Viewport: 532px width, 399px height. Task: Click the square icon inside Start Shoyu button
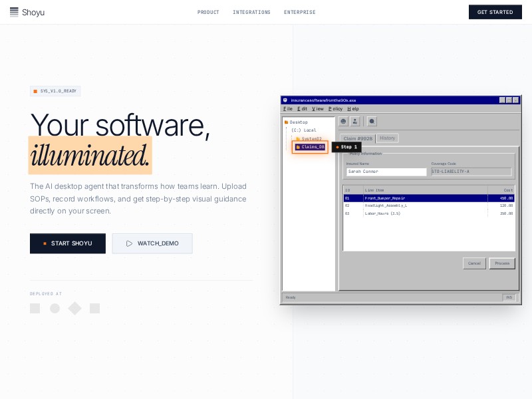click(x=45, y=243)
